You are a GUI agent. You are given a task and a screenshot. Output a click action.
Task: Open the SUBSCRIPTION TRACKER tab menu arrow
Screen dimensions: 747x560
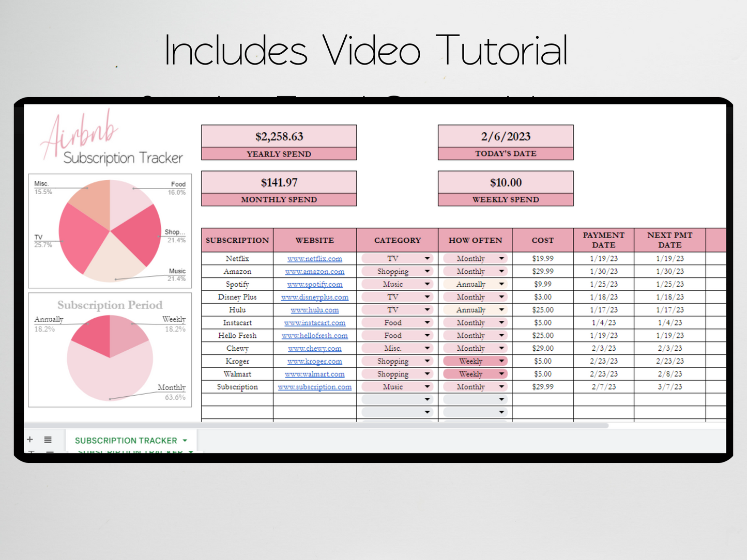185,440
